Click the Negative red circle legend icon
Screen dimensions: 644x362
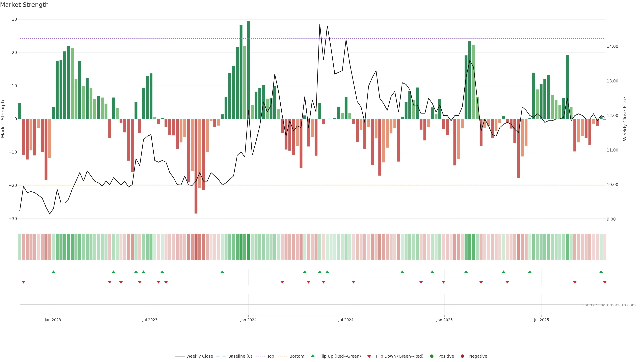click(x=462, y=356)
